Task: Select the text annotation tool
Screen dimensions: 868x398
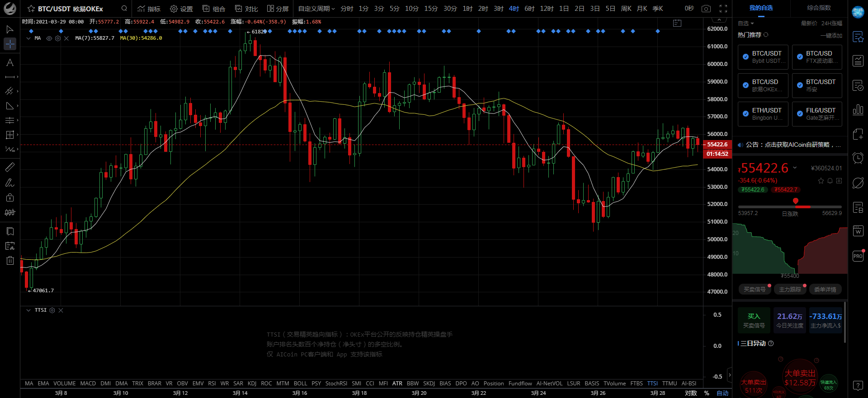Action: (9, 62)
